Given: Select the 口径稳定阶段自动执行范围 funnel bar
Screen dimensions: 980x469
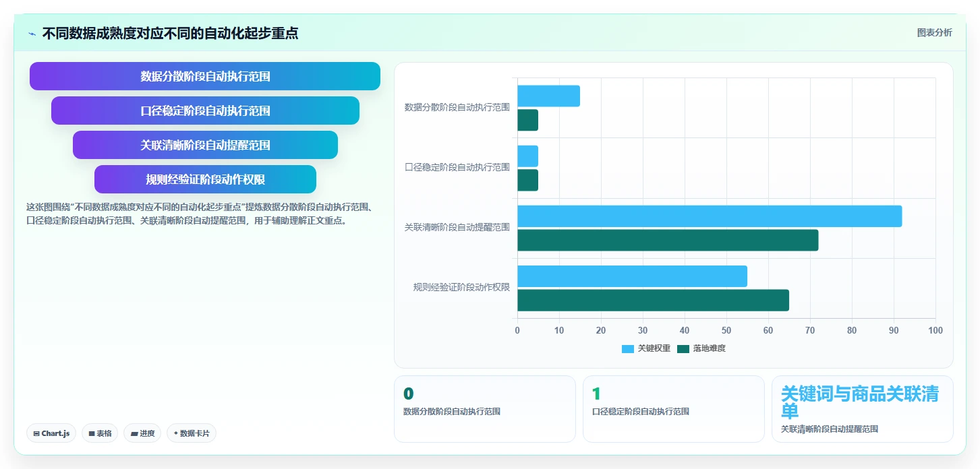Looking at the screenshot, I should pos(205,111).
